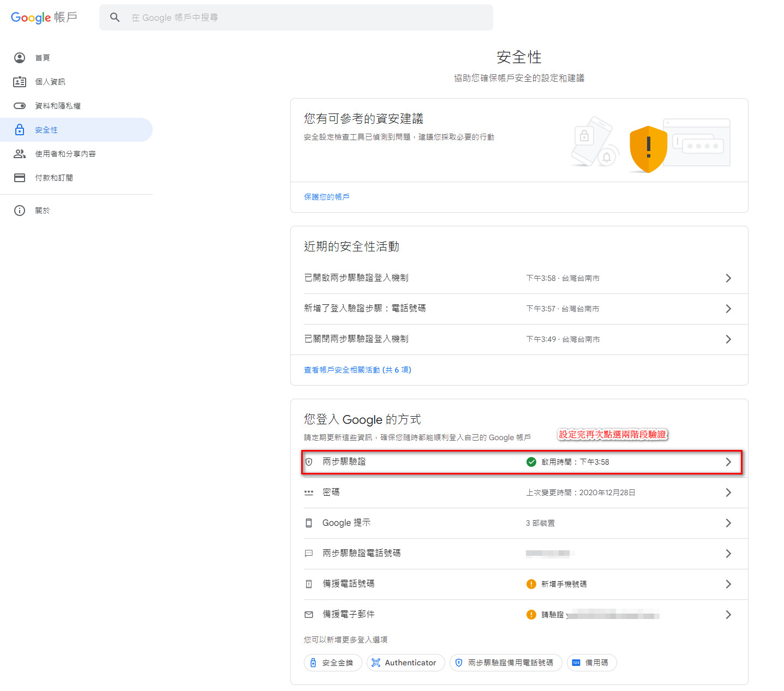Screen dimensions: 784x691
Task: Click the 密碼 dots icon
Action: (309, 492)
